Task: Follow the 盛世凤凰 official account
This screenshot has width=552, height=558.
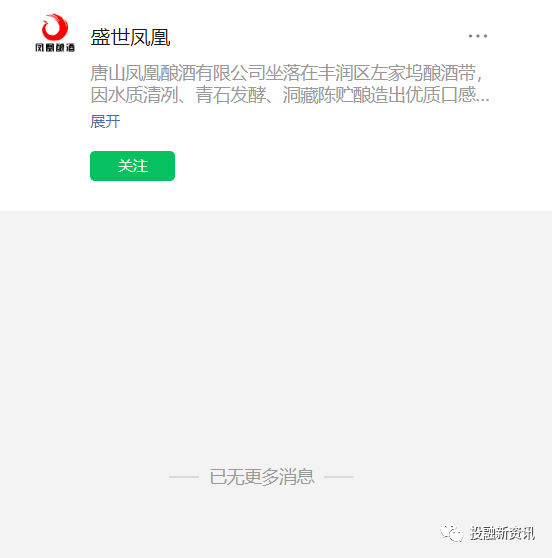Action: click(x=132, y=166)
